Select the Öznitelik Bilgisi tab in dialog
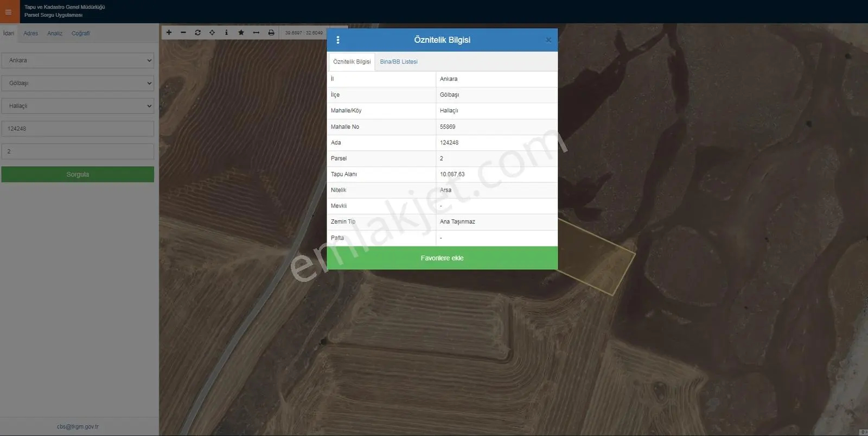This screenshot has width=868, height=436. [352, 62]
